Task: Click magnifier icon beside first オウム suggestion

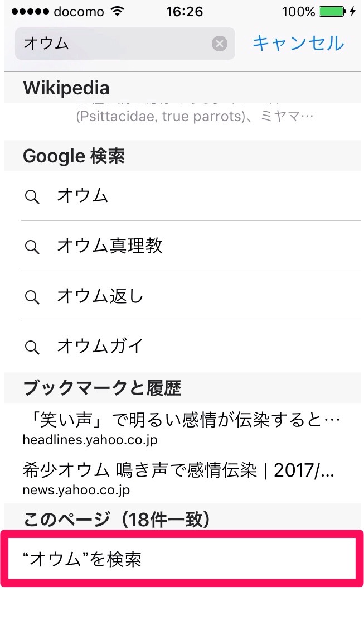Action: click(x=32, y=196)
